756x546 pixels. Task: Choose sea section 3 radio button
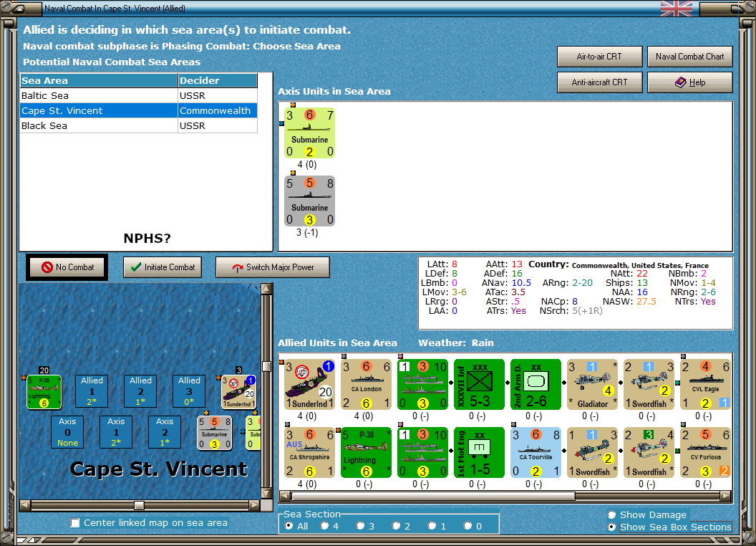pos(360,526)
